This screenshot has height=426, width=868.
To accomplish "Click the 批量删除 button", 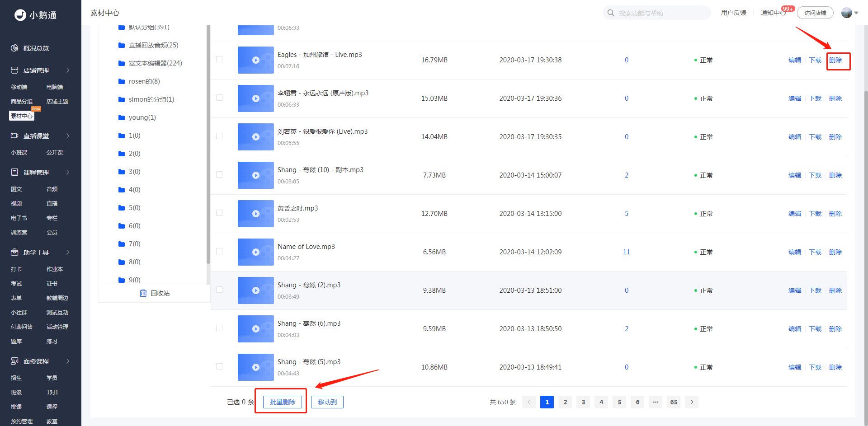I will point(283,402).
